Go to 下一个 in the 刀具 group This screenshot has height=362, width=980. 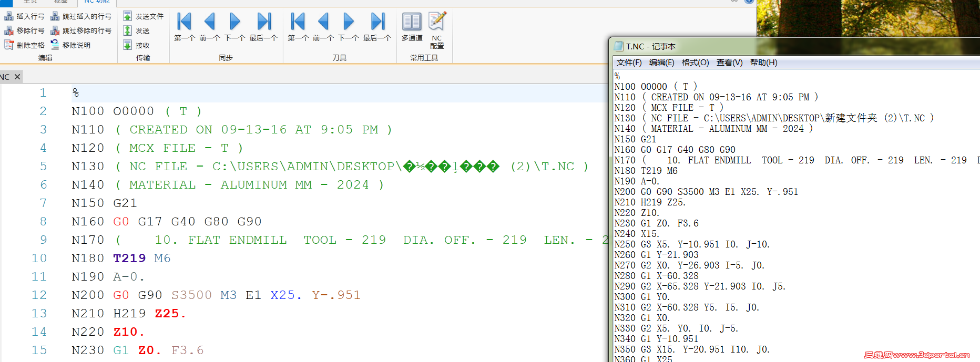(x=348, y=27)
